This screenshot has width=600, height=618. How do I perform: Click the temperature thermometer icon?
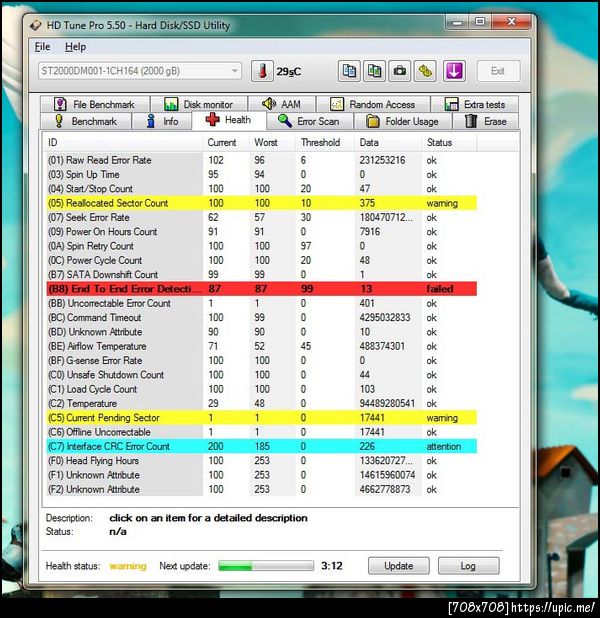pyautogui.click(x=262, y=71)
